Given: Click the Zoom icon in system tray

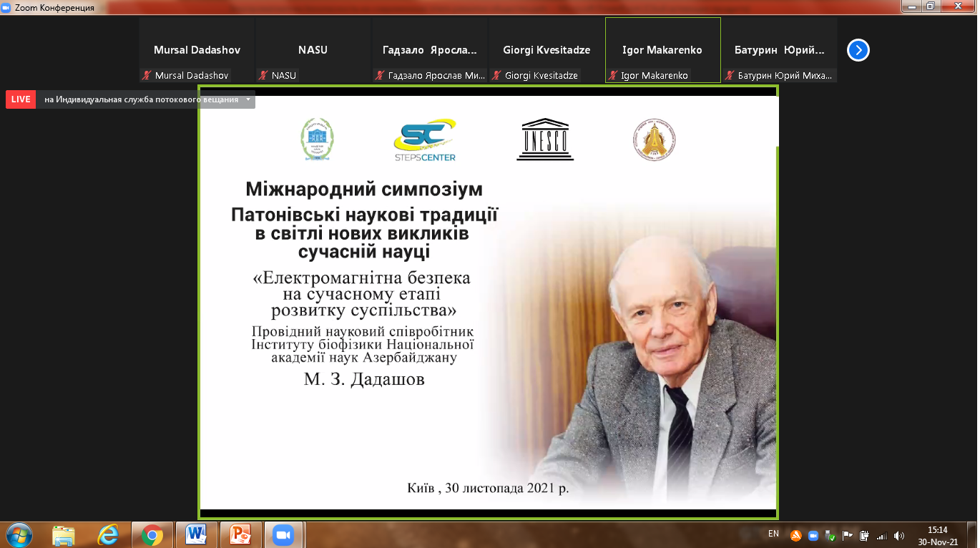Looking at the screenshot, I should [x=813, y=535].
